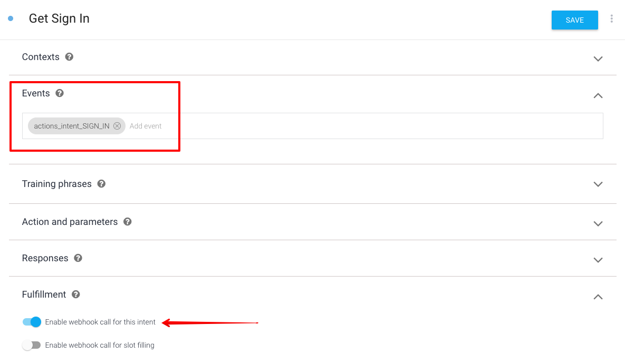
Task: Disable webhook call for this intent
Action: [32, 322]
